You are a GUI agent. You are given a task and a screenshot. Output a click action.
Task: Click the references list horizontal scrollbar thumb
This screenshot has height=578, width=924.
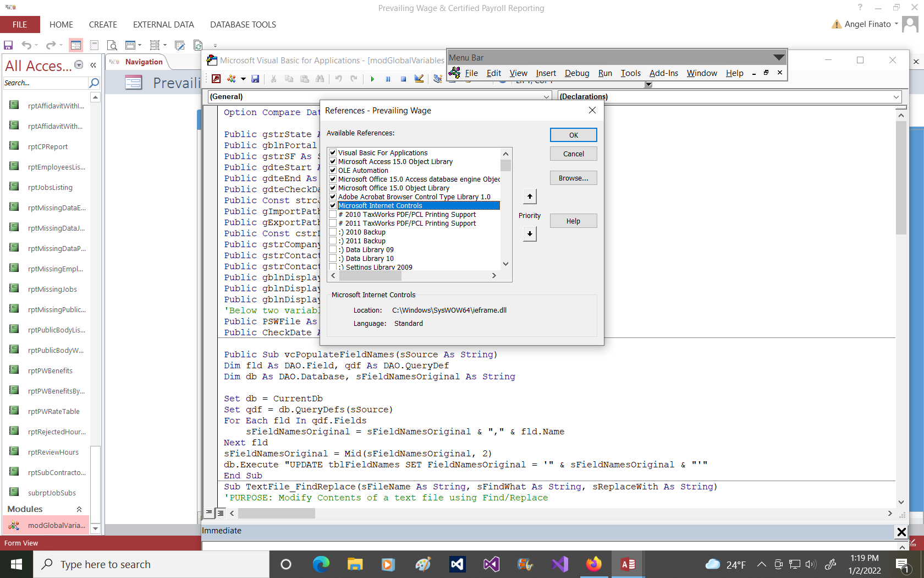370,276
